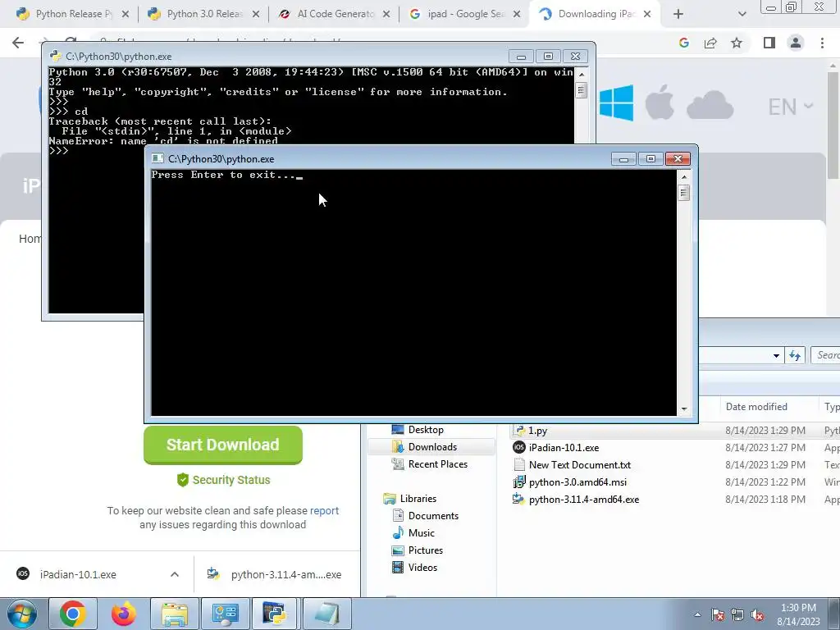The width and height of the screenshot is (840, 630).
Task: Select Libraries in Explorer navigation pane
Action: (x=418, y=498)
